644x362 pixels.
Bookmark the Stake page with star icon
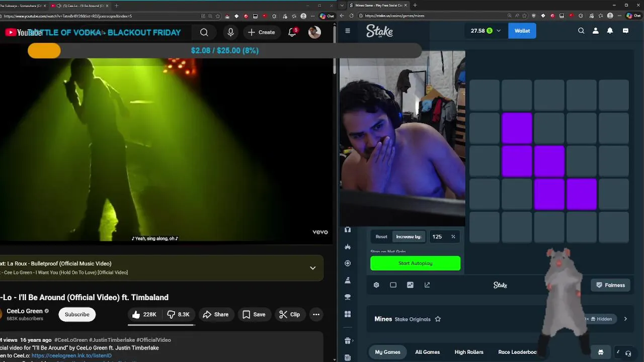525,16
